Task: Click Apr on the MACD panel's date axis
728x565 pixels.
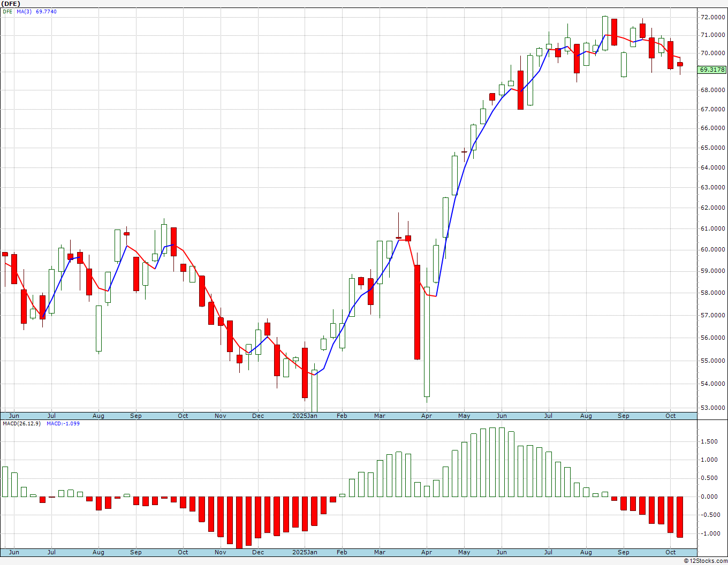Action: [x=427, y=552]
